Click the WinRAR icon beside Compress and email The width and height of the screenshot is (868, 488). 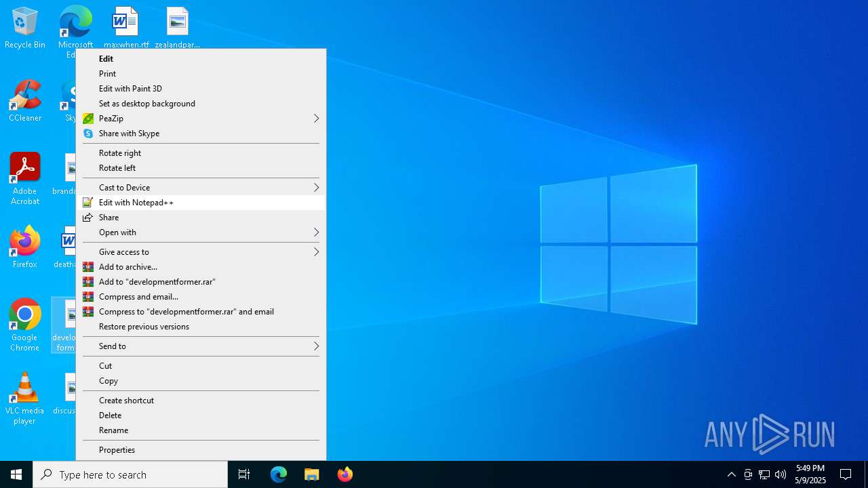pos(88,297)
